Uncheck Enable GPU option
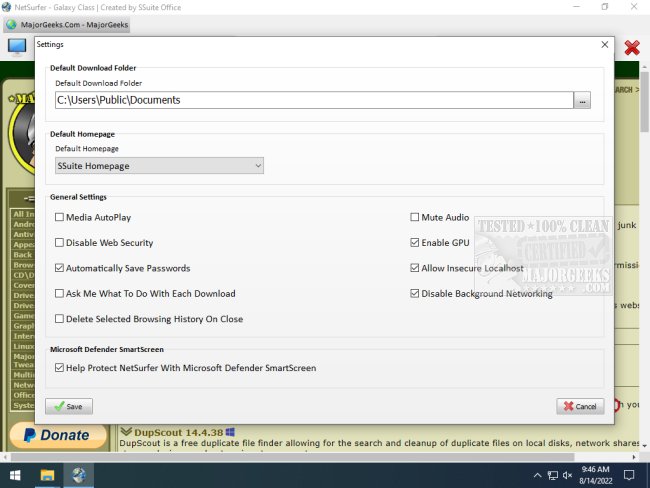This screenshot has width=650, height=488. coord(415,243)
